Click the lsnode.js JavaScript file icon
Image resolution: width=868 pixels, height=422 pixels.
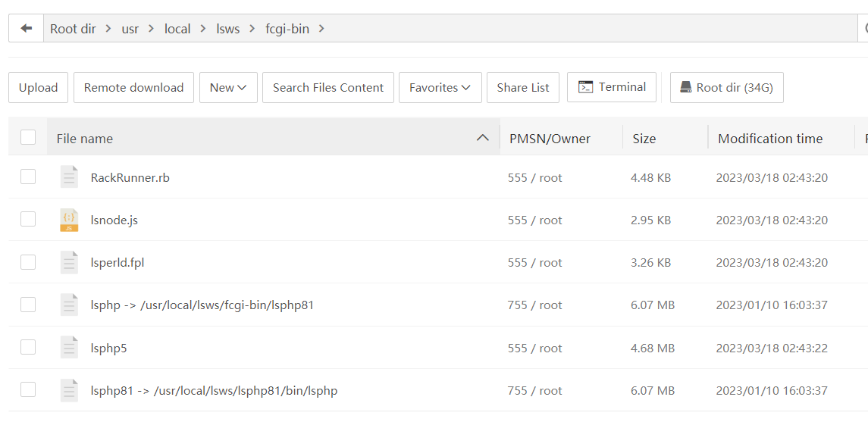69,220
